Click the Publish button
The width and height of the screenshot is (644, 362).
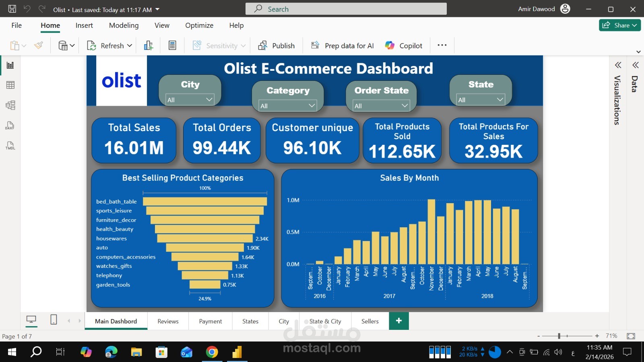pyautogui.click(x=276, y=45)
